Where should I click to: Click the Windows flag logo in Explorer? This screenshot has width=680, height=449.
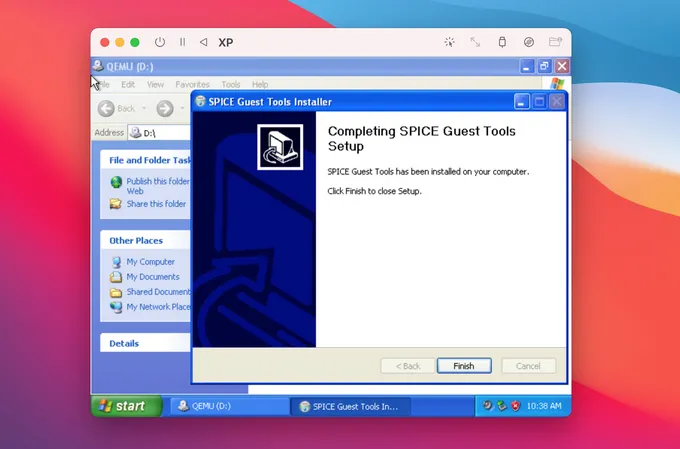point(556,84)
